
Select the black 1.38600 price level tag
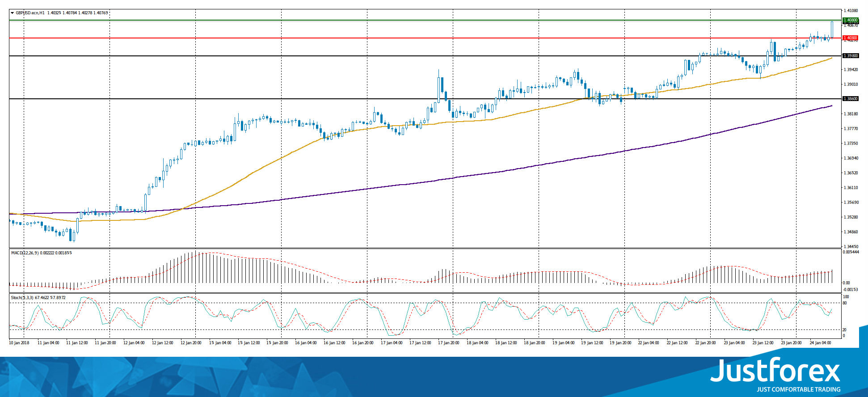850,98
